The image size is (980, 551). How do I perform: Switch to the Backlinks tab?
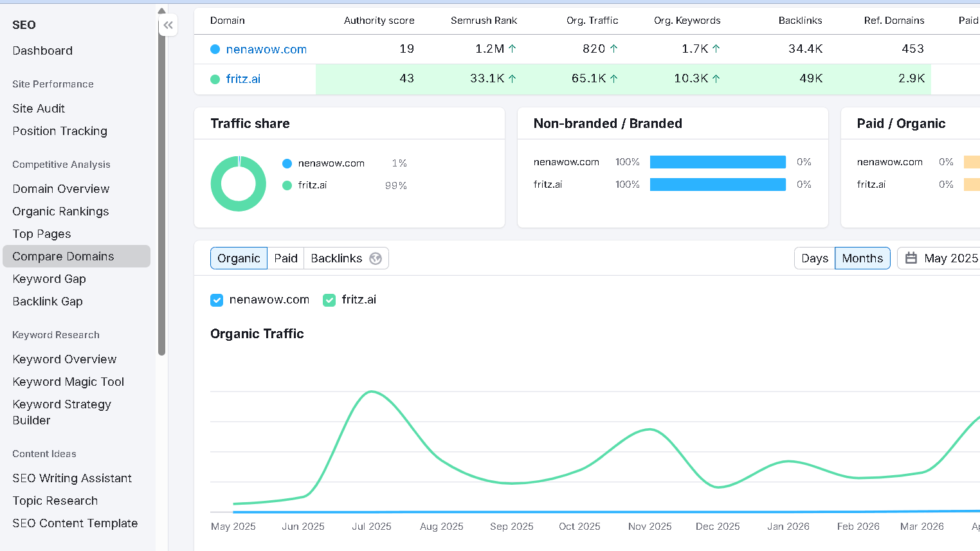[x=346, y=258]
